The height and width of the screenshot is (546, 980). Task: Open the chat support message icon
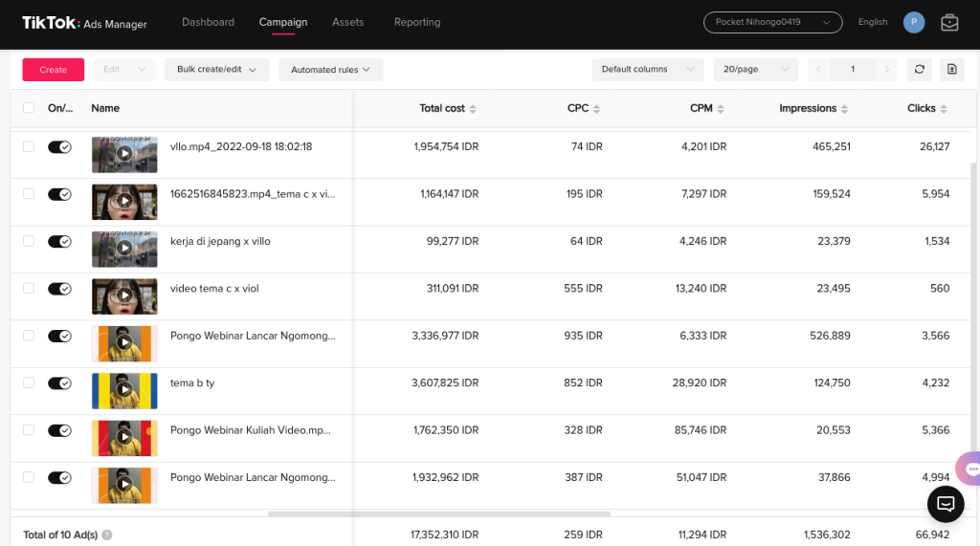tap(945, 503)
